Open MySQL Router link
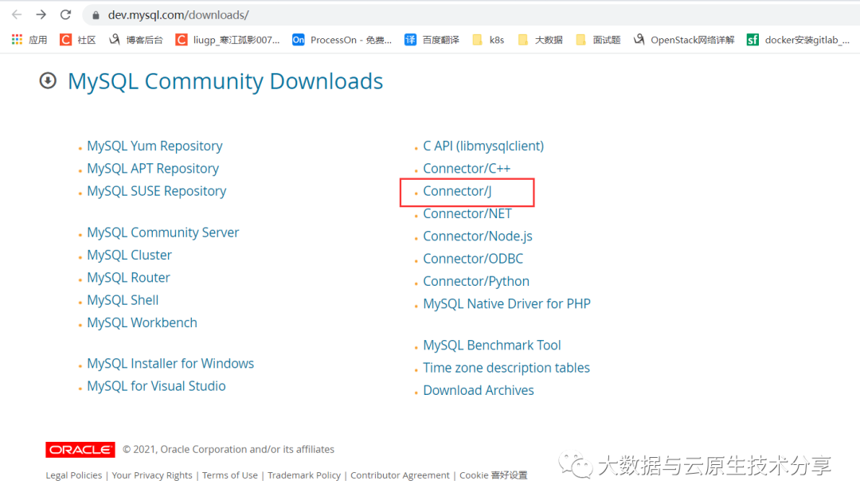 (128, 278)
